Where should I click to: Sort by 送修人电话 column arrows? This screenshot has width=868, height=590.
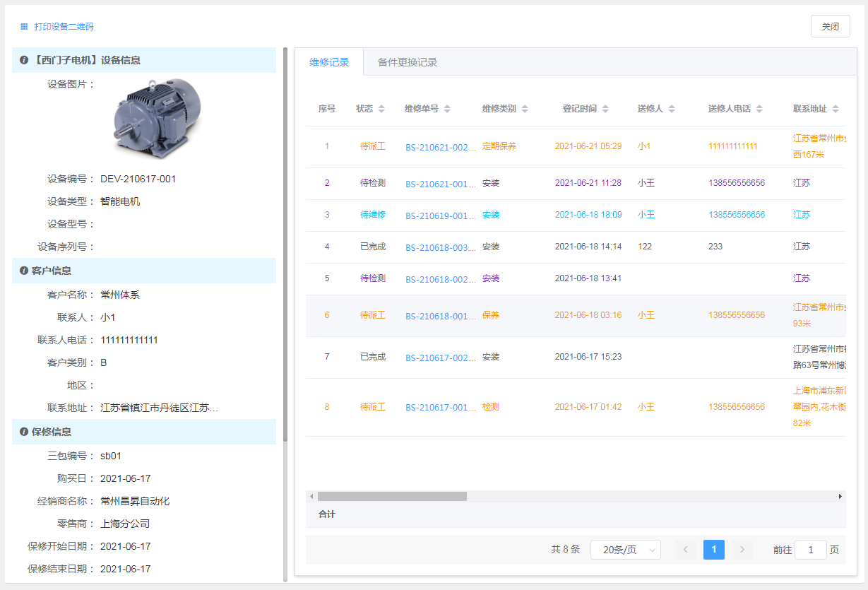point(759,109)
